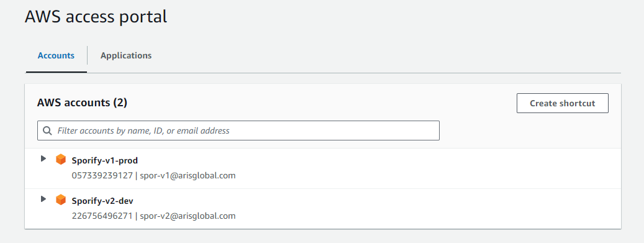644x243 pixels.
Task: Click the orange cube icon for Sporify-v2-dev
Action: click(x=61, y=200)
